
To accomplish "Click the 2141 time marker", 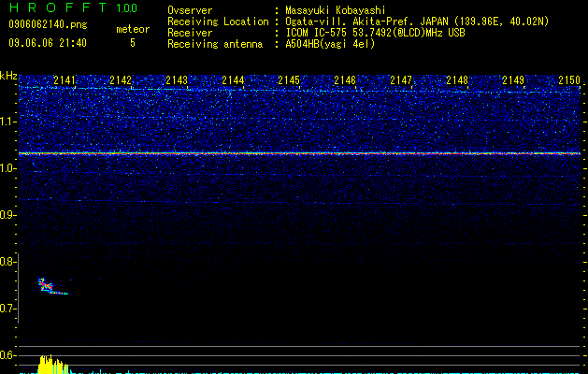I will pyautogui.click(x=65, y=80).
